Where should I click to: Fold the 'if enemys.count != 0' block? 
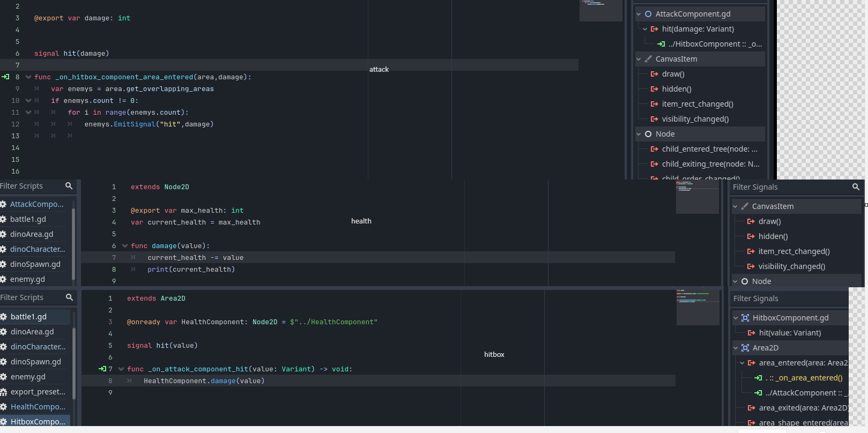[x=28, y=100]
